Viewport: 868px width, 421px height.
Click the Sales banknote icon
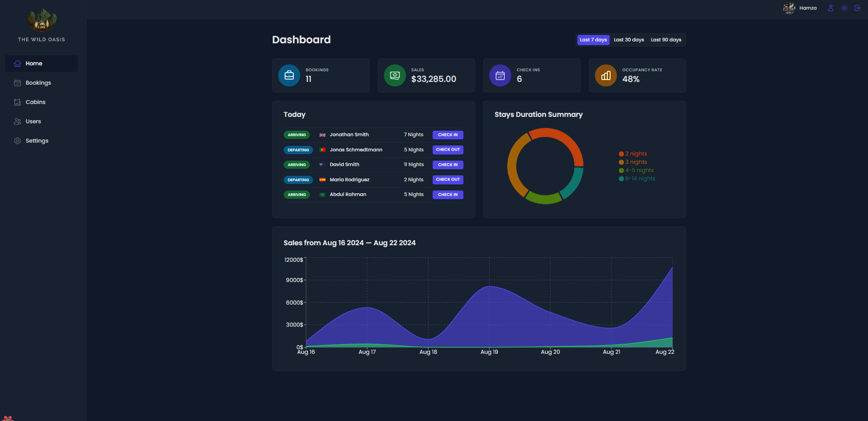click(x=395, y=75)
